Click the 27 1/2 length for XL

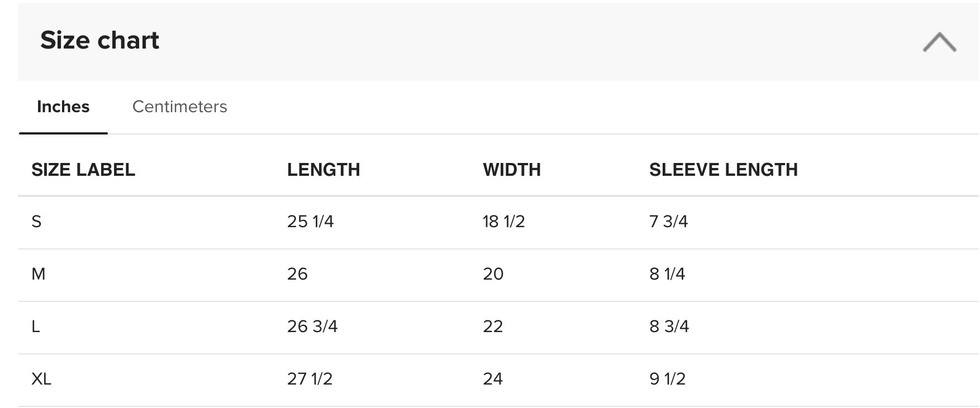[310, 379]
